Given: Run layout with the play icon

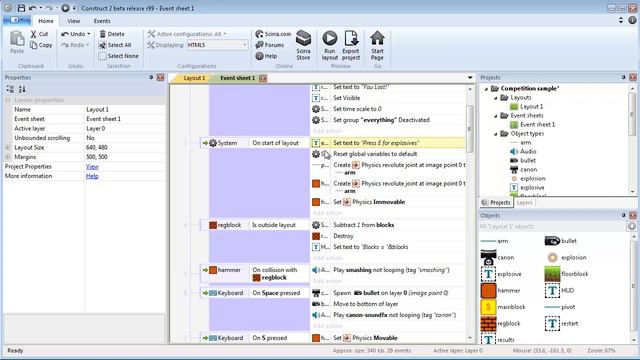Looking at the screenshot, I should (x=329, y=38).
